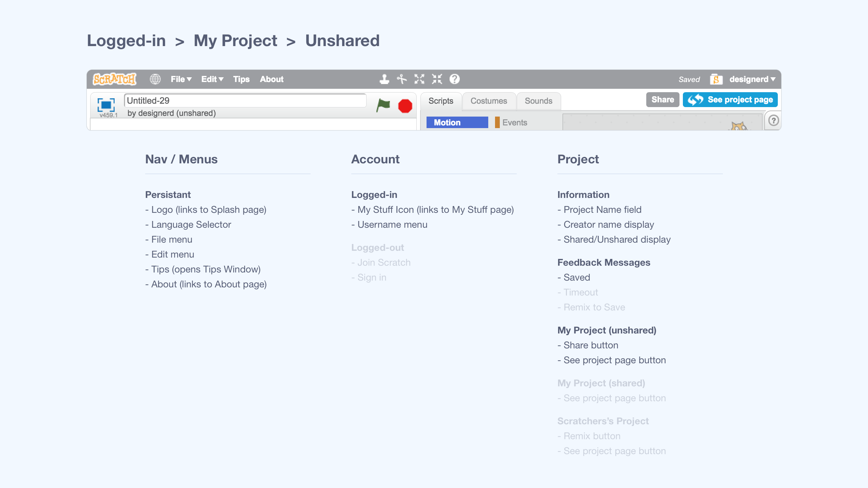Switch to the Sounds tab

click(538, 101)
